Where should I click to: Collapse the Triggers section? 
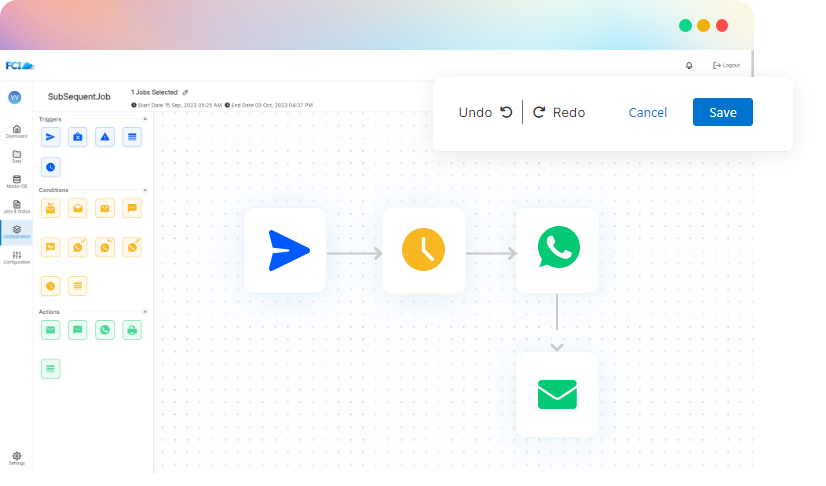[x=144, y=119]
